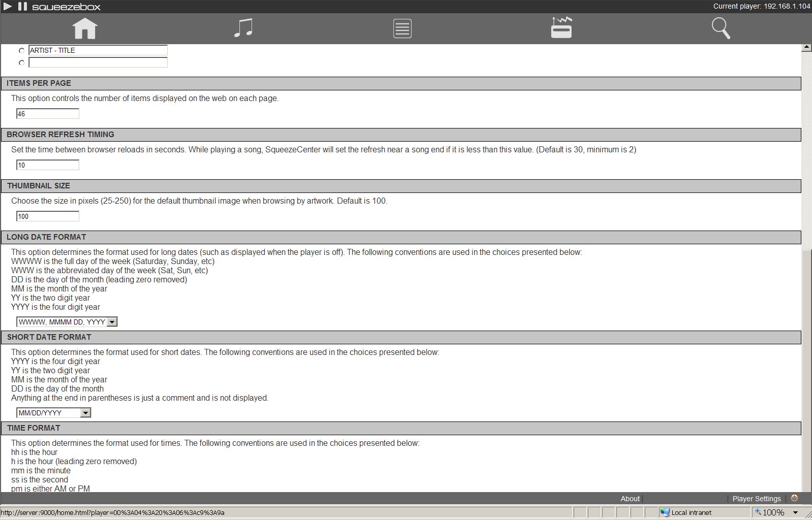Click the Local intranet zone icon
Viewport: 812px width, 520px height.
coord(665,512)
